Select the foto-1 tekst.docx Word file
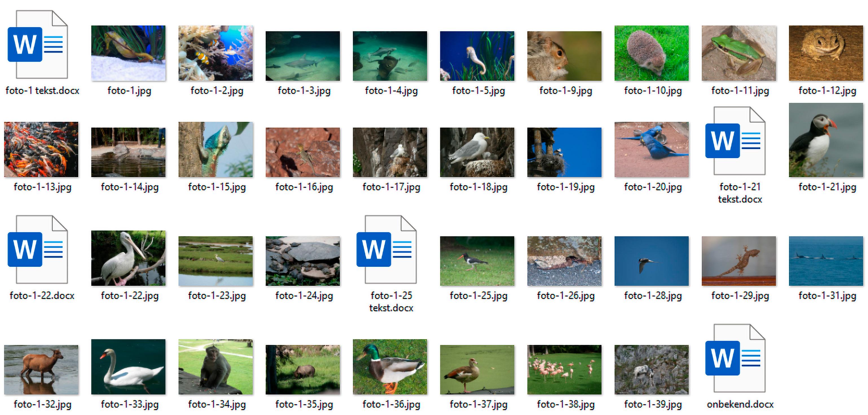Viewport: 868px width, 415px height. [x=38, y=45]
